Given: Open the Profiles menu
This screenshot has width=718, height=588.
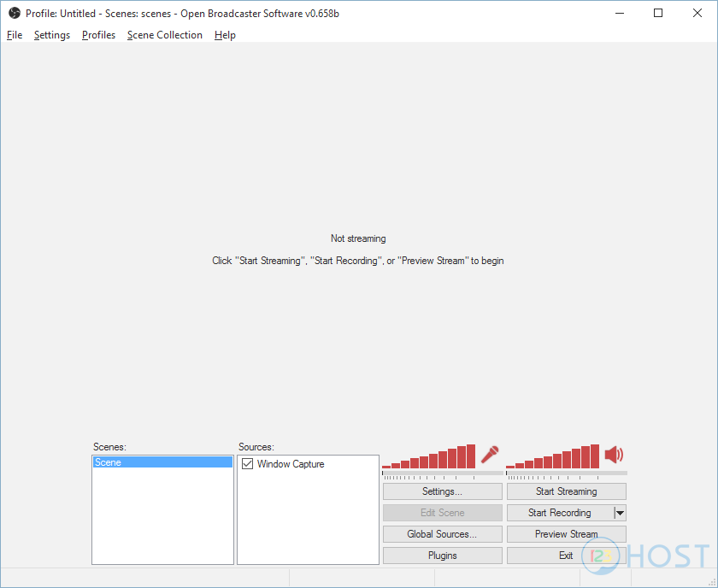Looking at the screenshot, I should [98, 35].
